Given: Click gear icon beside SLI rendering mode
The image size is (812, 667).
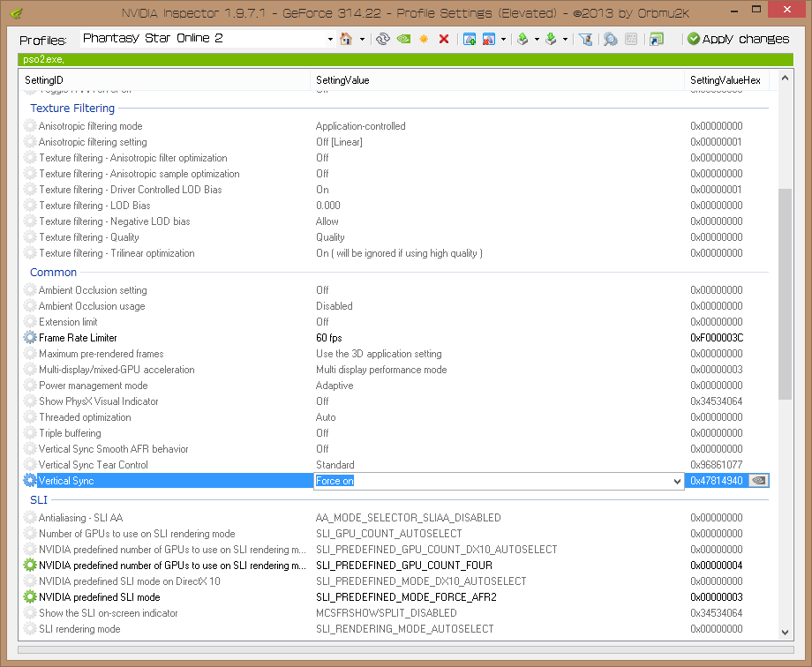Looking at the screenshot, I should click(x=30, y=629).
